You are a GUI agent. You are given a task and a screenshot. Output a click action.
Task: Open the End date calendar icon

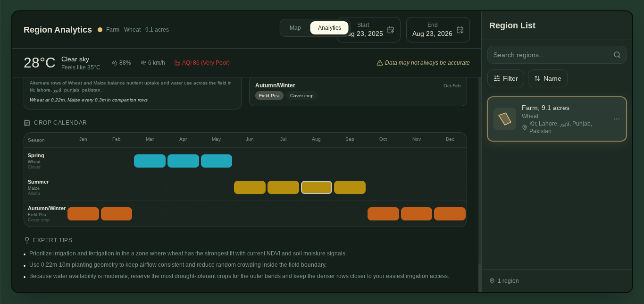(460, 30)
